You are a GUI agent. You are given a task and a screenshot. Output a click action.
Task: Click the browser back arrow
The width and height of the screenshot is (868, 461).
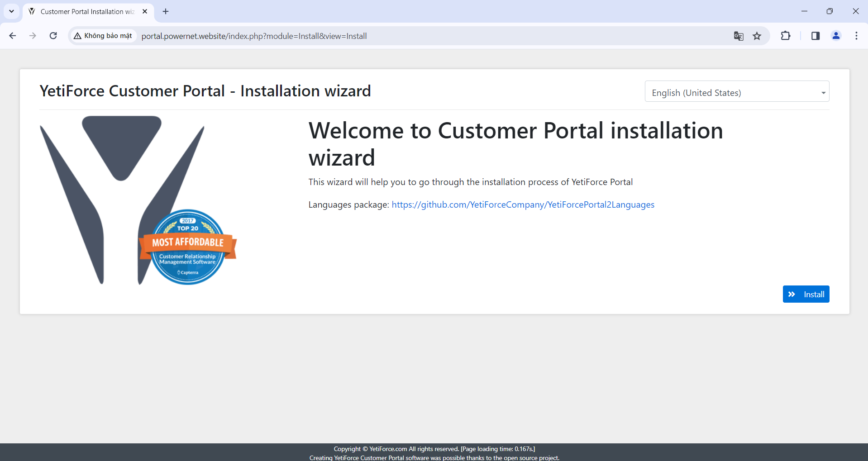point(13,36)
